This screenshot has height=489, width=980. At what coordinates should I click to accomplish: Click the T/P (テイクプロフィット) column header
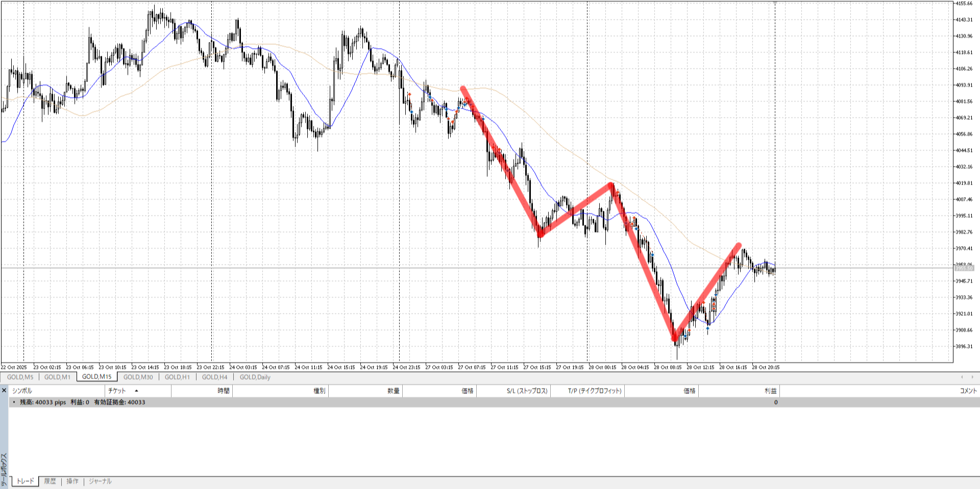tap(595, 391)
